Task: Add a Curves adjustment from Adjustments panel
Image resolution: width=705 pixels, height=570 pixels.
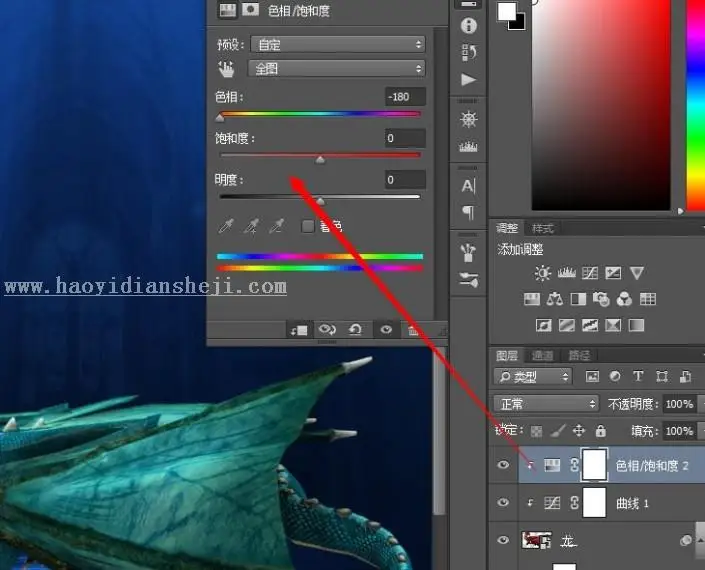Action: 590,273
